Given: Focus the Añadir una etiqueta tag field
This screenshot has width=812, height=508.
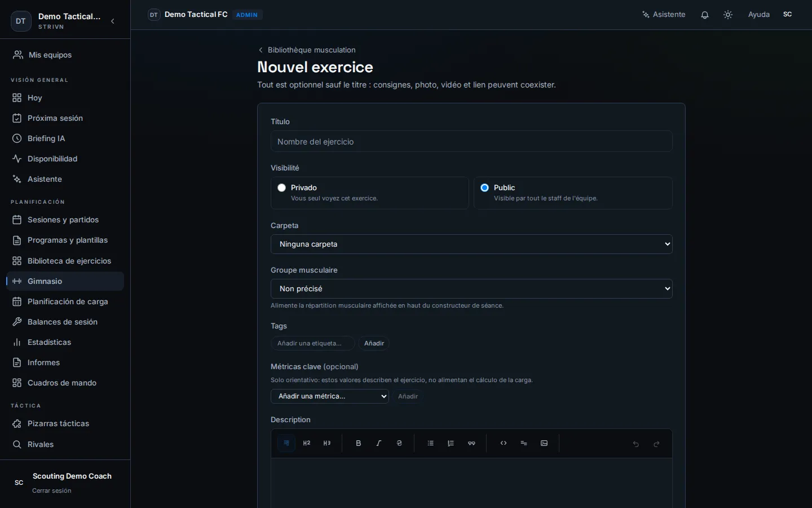Looking at the screenshot, I should pyautogui.click(x=313, y=343).
